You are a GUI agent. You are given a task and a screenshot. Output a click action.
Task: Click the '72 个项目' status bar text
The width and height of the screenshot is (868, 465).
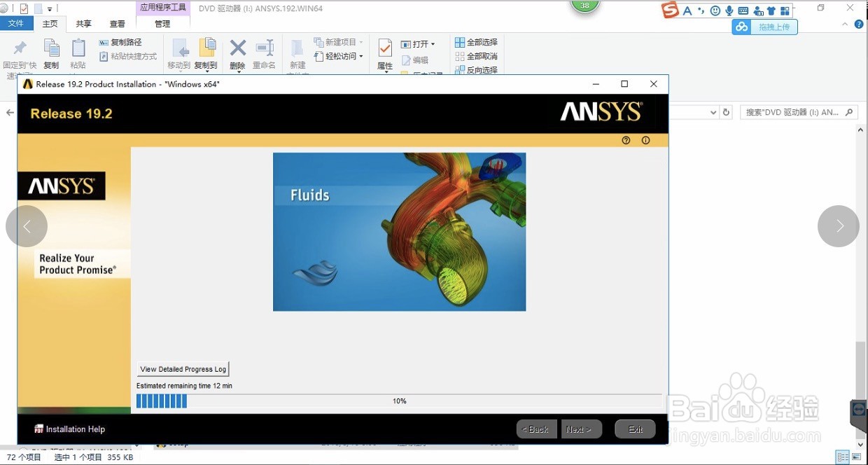(x=24, y=457)
